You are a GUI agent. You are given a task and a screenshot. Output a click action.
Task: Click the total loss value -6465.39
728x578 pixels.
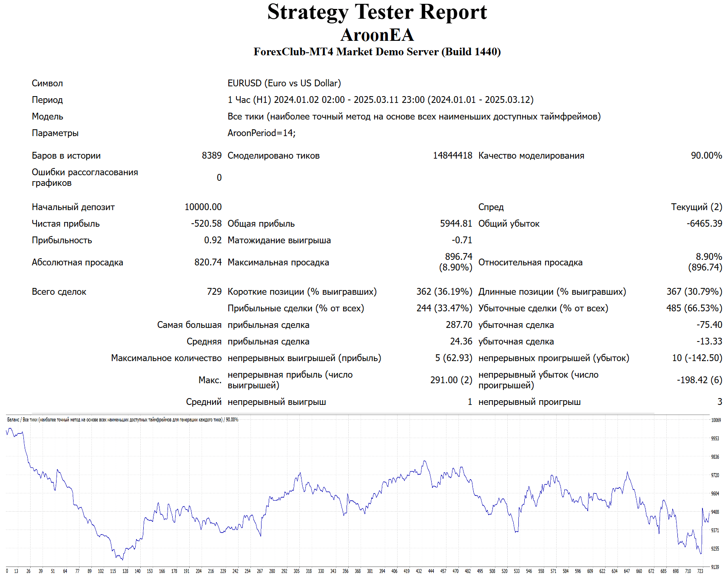(704, 224)
